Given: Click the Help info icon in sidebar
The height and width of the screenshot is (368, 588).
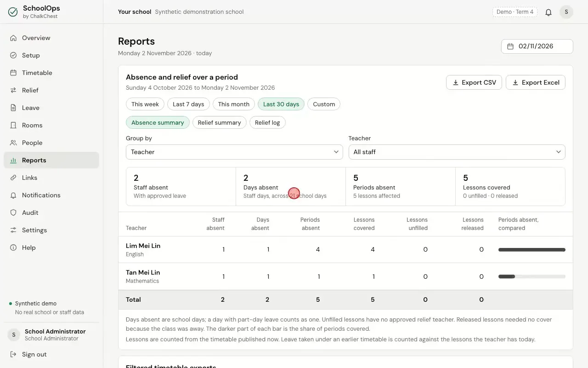Looking at the screenshot, I should click(13, 248).
